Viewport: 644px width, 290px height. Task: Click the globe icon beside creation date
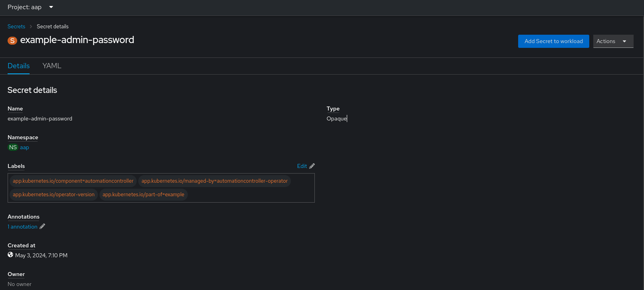(10, 255)
